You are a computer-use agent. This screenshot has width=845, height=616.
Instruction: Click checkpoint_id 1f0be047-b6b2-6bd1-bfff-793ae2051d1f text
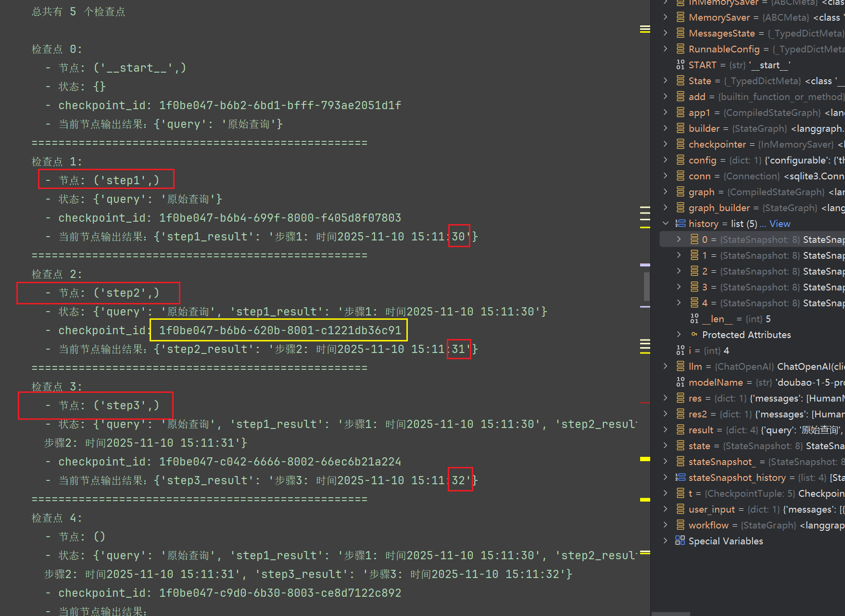(280, 105)
